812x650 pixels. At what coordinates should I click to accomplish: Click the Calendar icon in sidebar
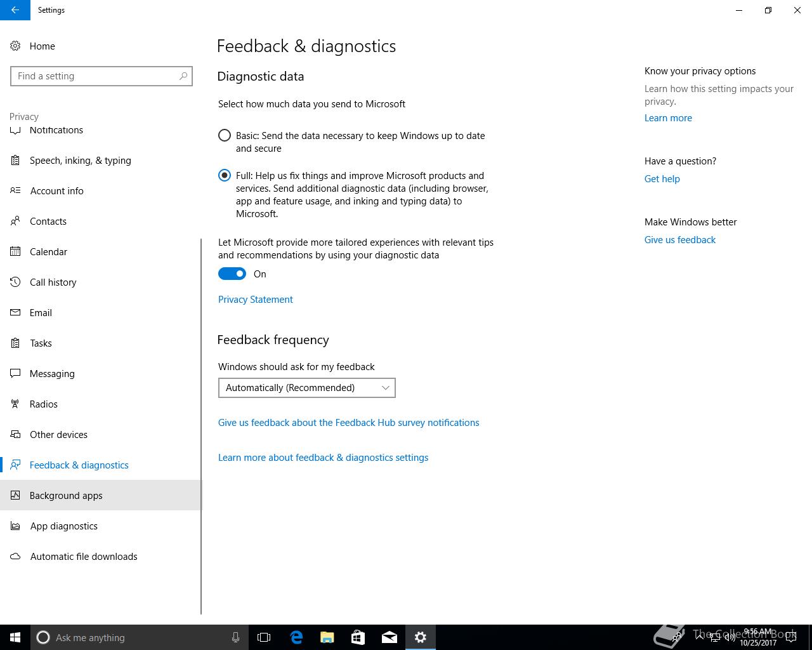[x=15, y=252]
